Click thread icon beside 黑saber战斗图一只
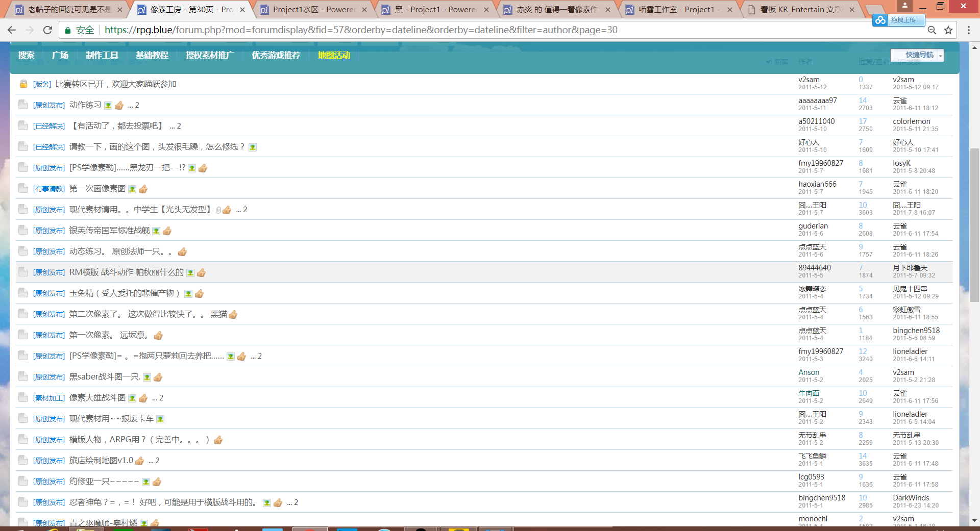 coord(23,376)
